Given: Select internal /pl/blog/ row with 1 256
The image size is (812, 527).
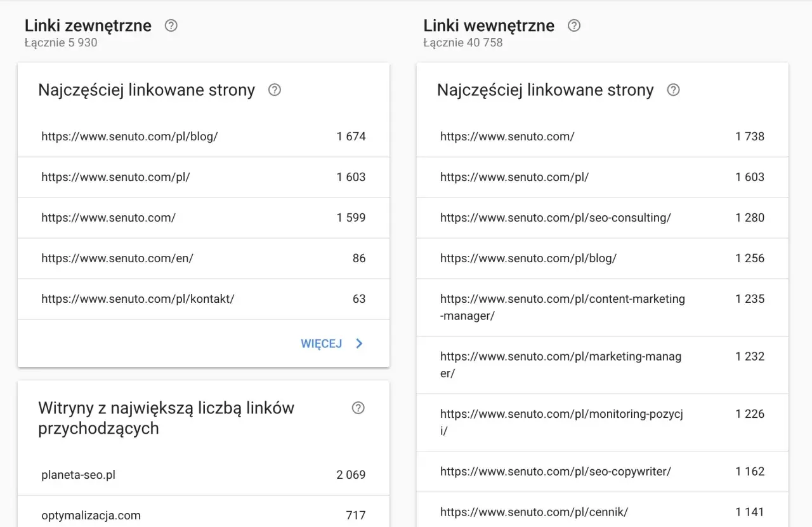Looking at the screenshot, I should coord(603,258).
